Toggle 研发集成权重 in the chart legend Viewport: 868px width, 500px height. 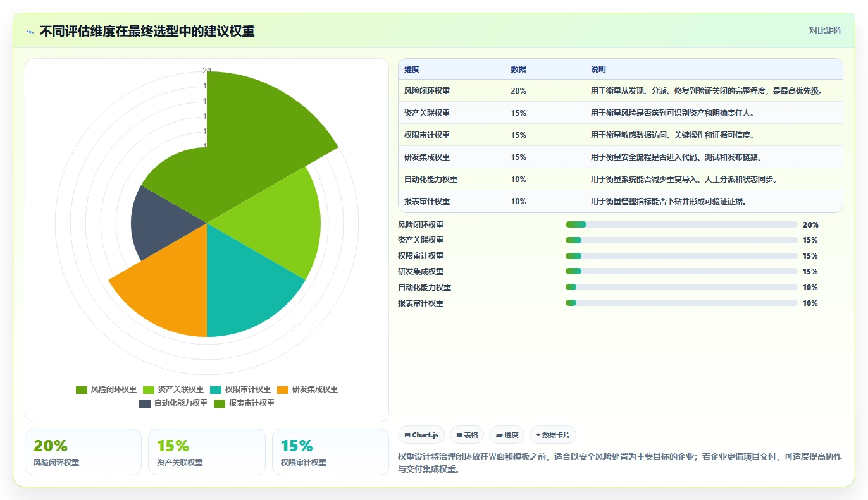(x=307, y=389)
